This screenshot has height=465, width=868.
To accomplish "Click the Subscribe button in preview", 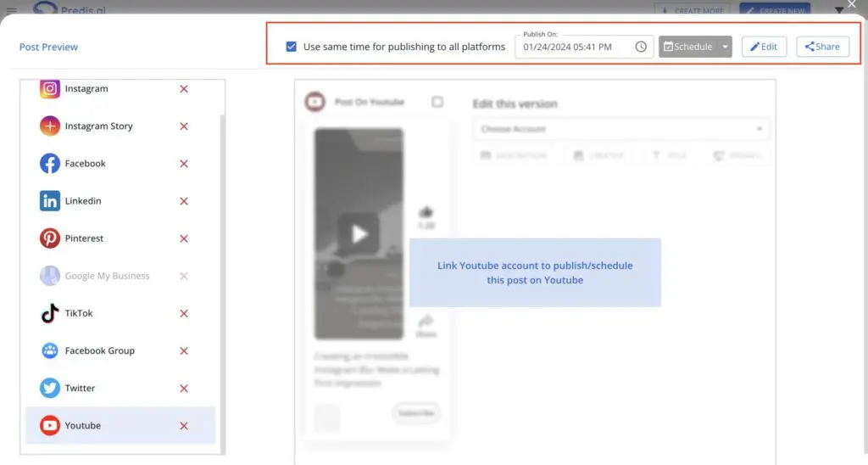I will [x=416, y=413].
